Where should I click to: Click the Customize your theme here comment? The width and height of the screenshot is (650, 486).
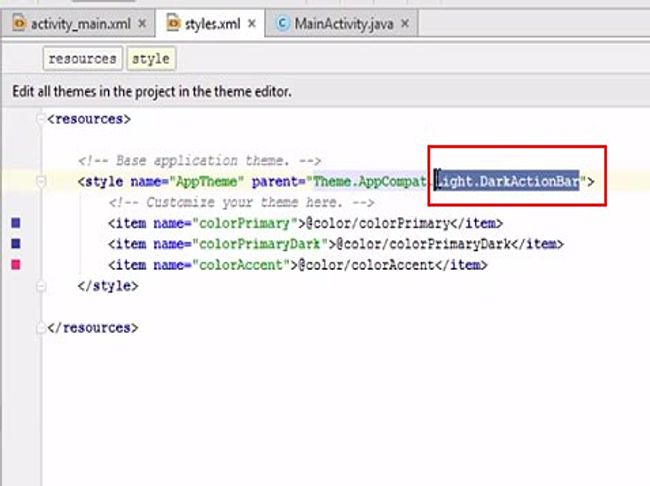(x=241, y=203)
